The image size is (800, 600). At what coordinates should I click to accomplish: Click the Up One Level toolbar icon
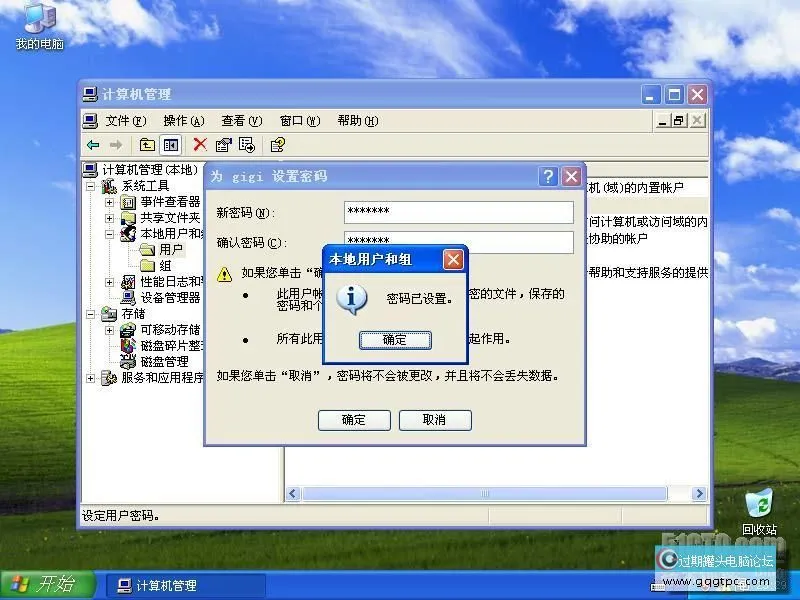(x=145, y=144)
